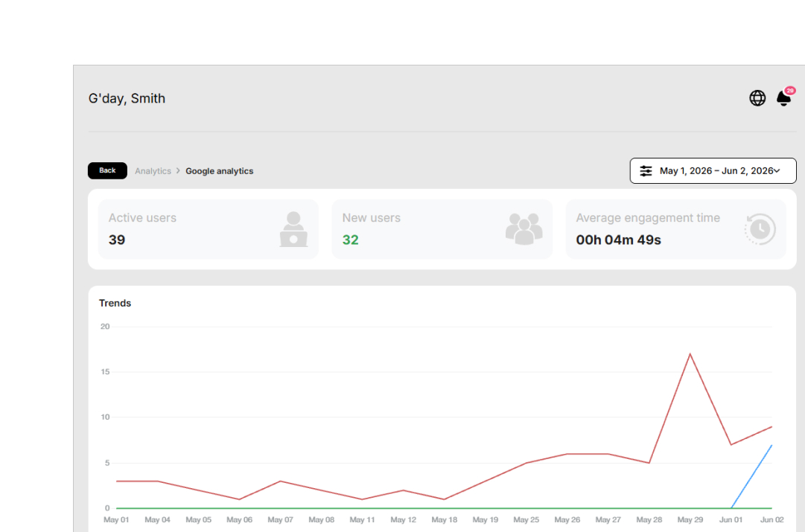Click Google analytics breadcrumb text

click(219, 171)
